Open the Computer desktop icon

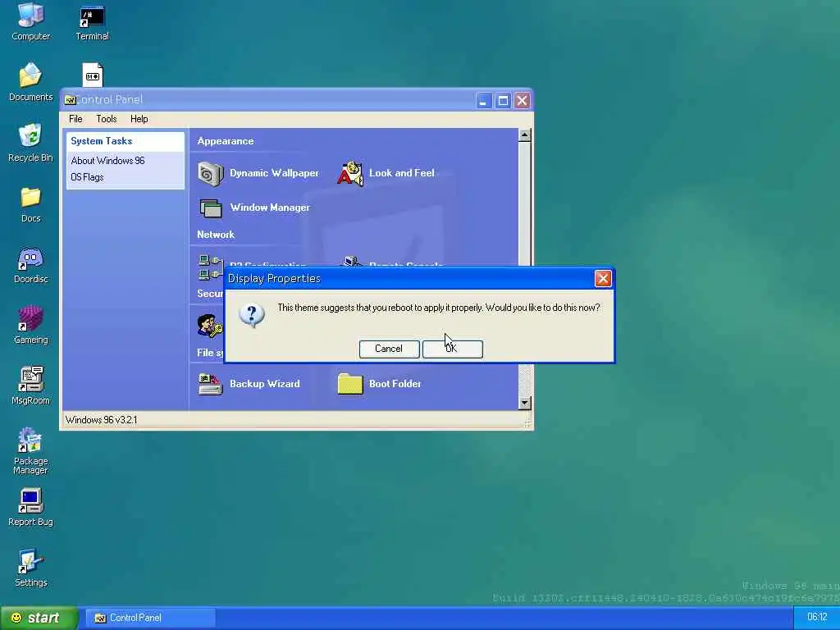pos(30,21)
